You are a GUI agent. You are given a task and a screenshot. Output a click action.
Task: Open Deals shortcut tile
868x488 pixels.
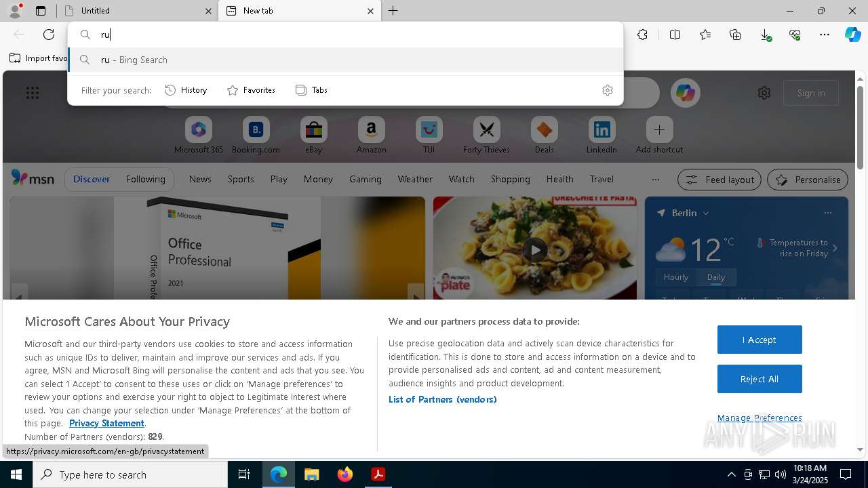(544, 135)
